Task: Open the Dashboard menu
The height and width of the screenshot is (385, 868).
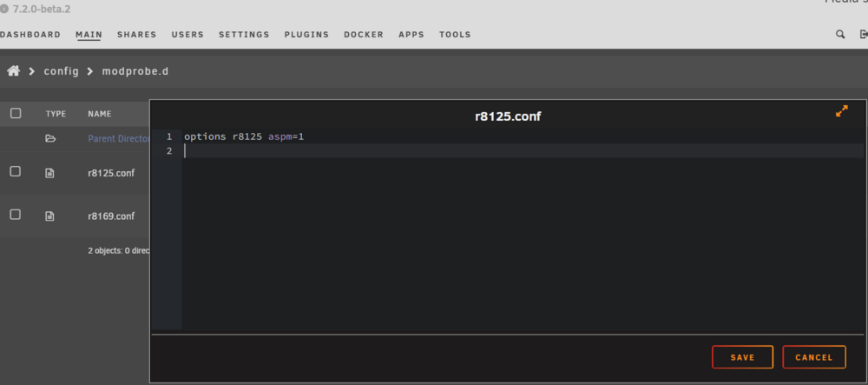Action: [x=30, y=35]
